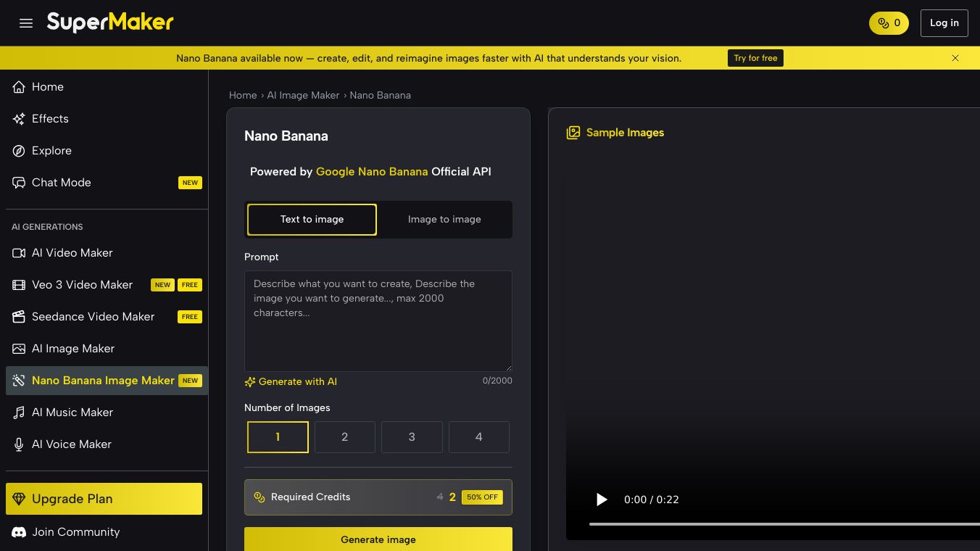Select the AI Voice Maker microphone icon
The width and height of the screenshot is (980, 551).
point(19,444)
